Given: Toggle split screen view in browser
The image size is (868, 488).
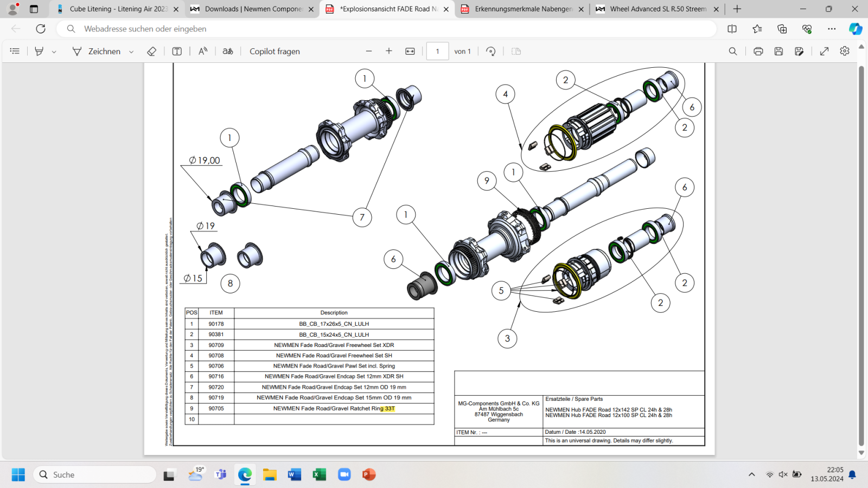Looking at the screenshot, I should pyautogui.click(x=732, y=29).
